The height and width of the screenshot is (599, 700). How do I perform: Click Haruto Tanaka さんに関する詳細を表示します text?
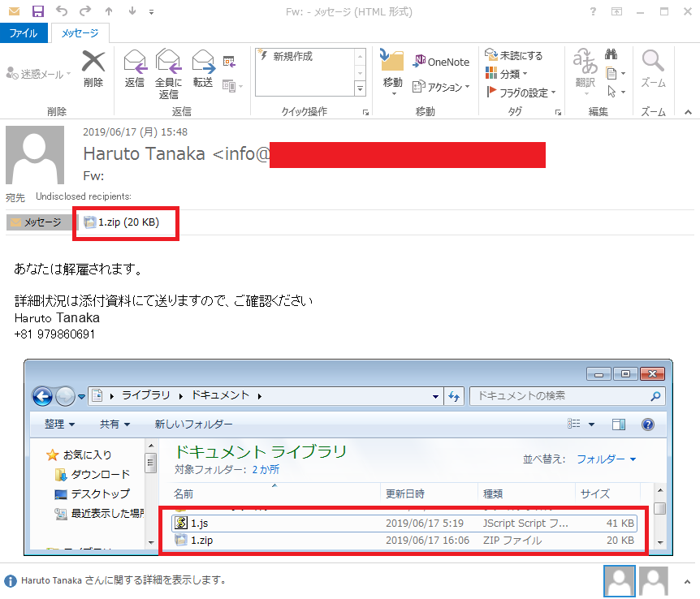pos(123,580)
